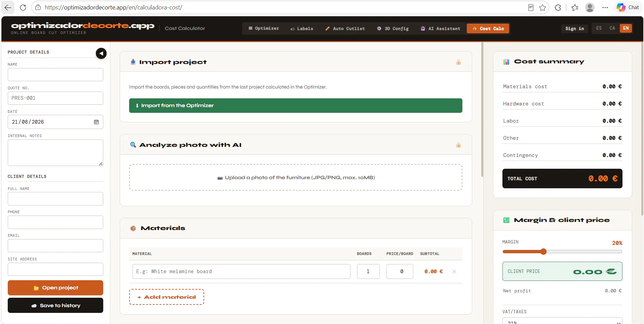Open immersive reader icon in address bar
Screen dimensions: 644x324
coord(531,7)
